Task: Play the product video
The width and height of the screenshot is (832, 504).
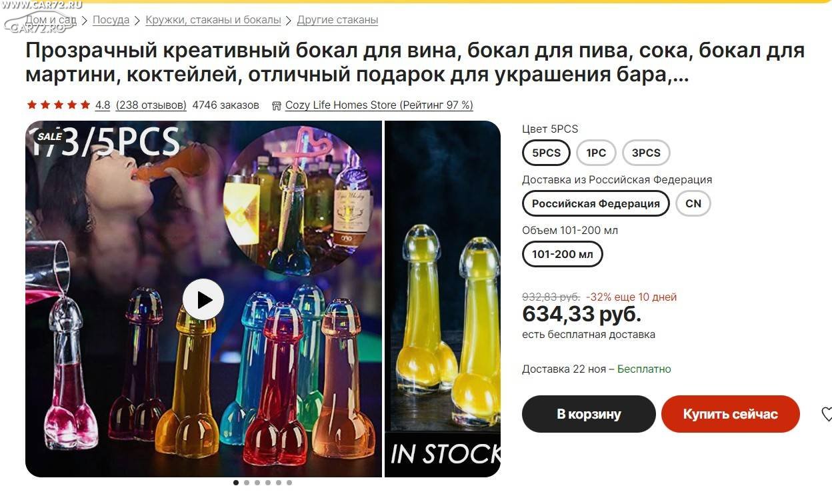Action: (x=203, y=299)
